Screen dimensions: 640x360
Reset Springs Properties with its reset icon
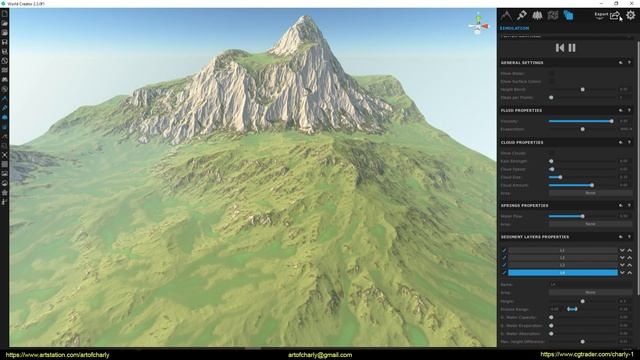621,206
